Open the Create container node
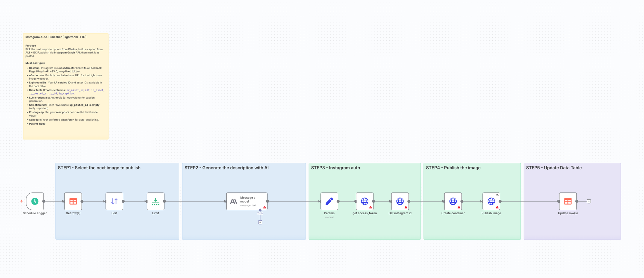Viewport: 644px width, 278px height. pyautogui.click(x=453, y=201)
